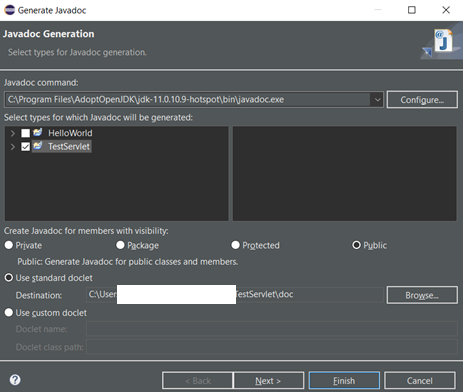
Task: Click the Configure... button
Action: (x=422, y=100)
